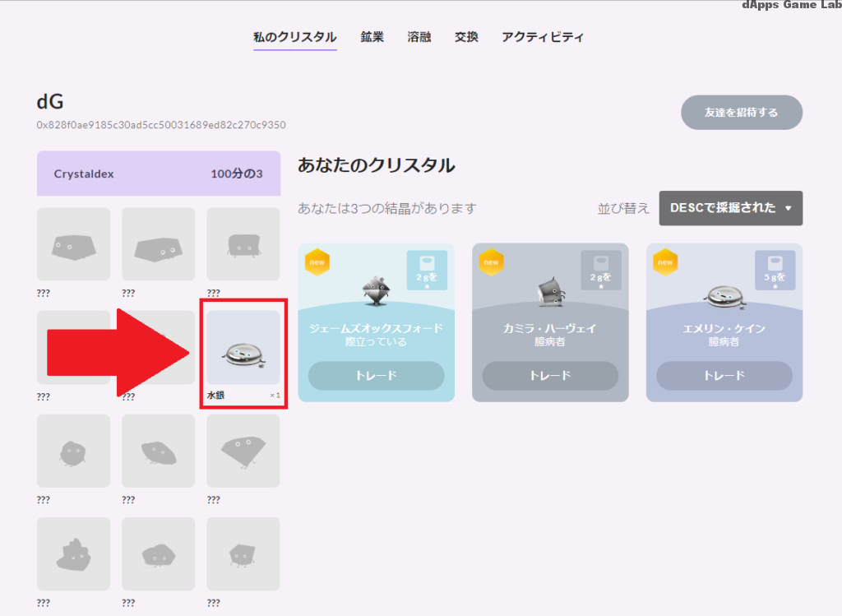Open the アクティビティ (Activity) tab
The height and width of the screenshot is (616, 842).
[x=543, y=36]
